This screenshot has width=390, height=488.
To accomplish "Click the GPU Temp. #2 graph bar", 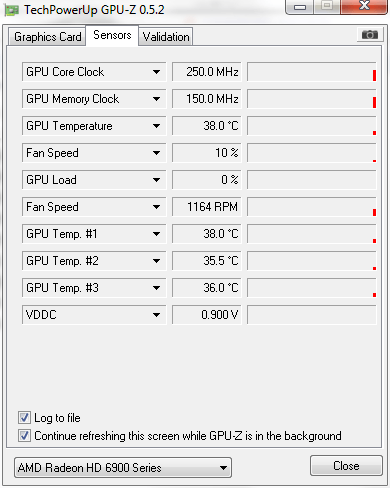I will 312,261.
